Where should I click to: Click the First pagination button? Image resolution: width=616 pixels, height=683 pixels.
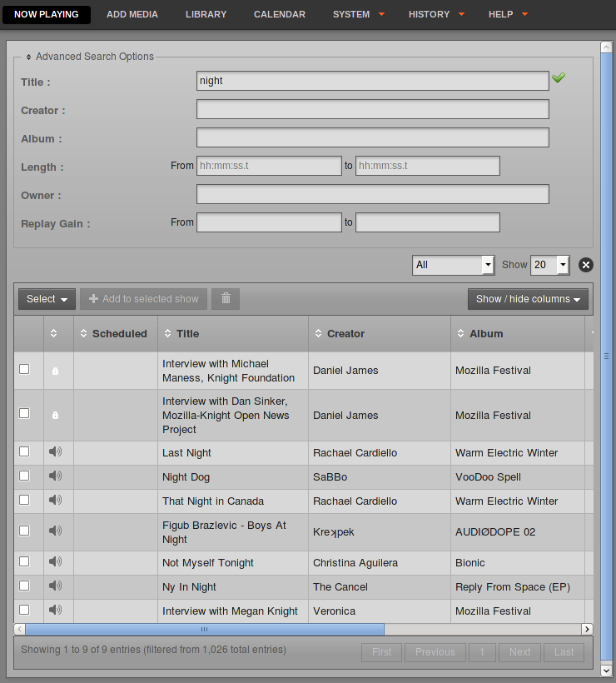tap(382, 652)
